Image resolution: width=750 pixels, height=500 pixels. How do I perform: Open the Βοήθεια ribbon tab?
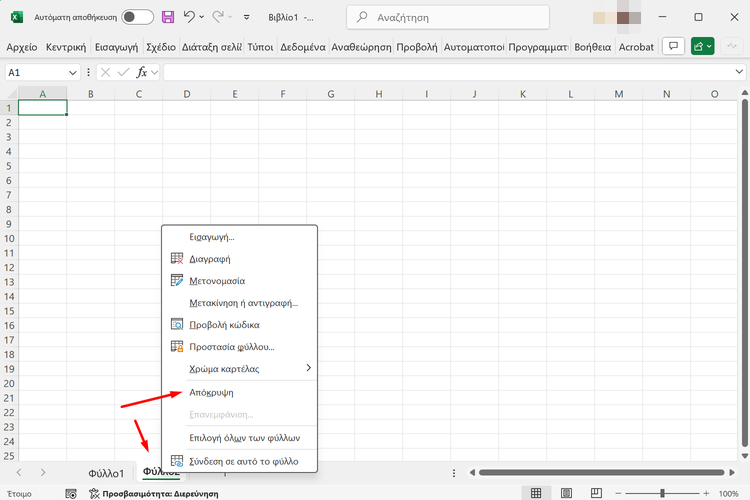[593, 47]
